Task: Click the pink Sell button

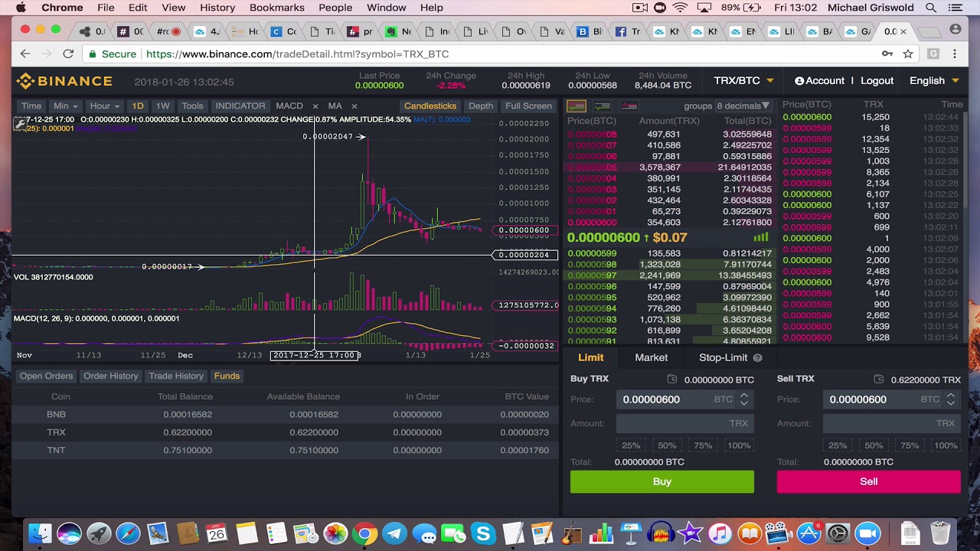Action: pyautogui.click(x=869, y=481)
